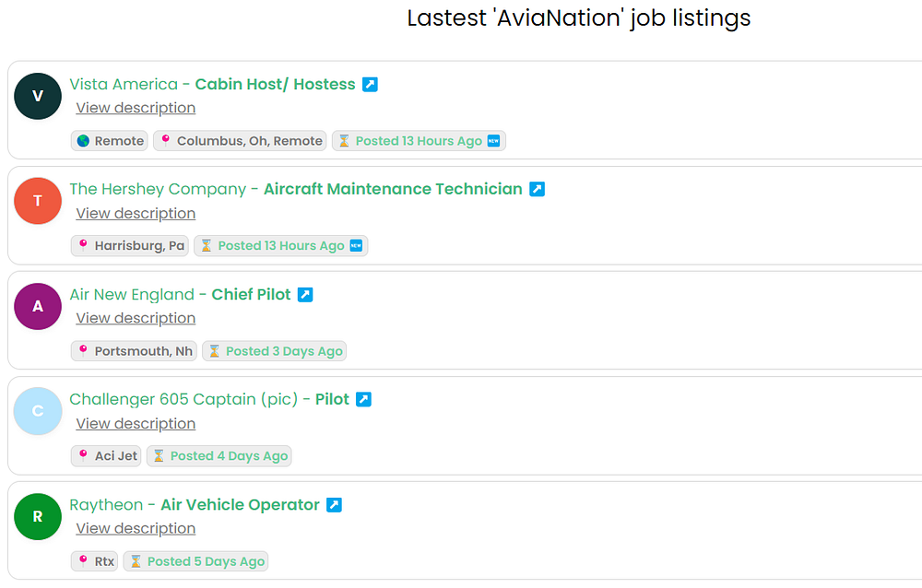922x588 pixels.
Task: Open external link icon beside Air Vehicle Operator
Action: click(334, 505)
